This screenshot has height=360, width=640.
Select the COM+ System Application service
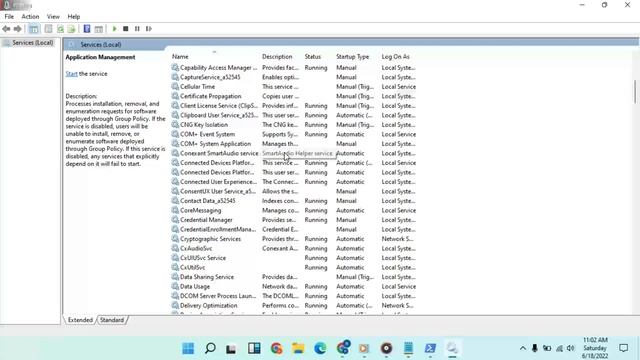[293, 144]
